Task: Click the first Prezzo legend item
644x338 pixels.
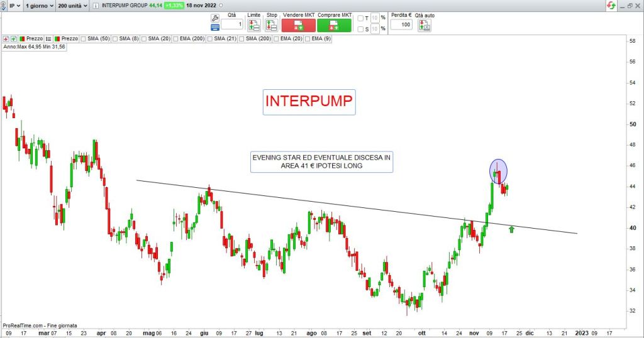Action: 31,38
